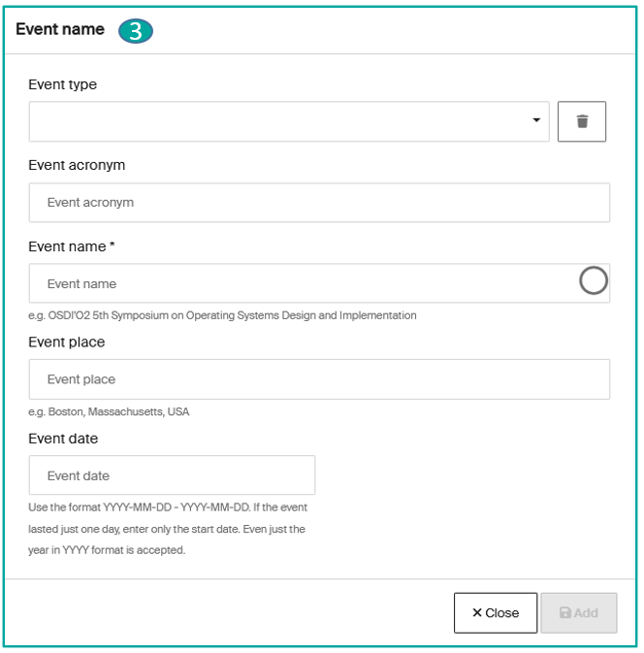Click the "Event place" field label

(67, 343)
